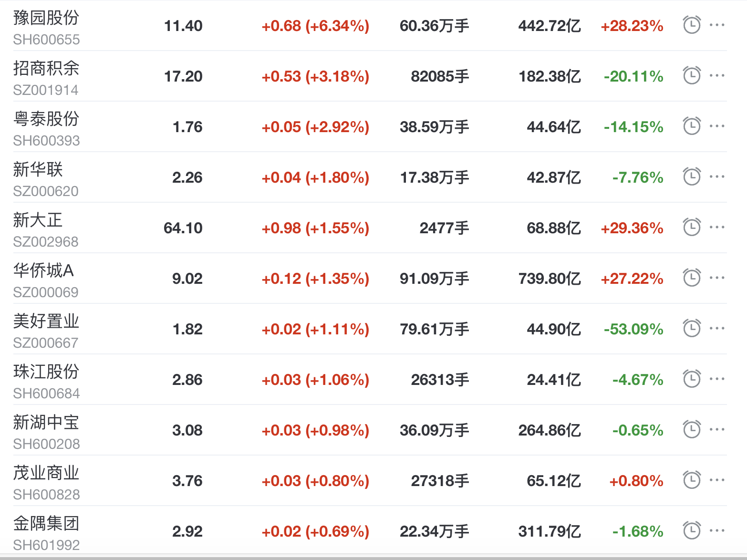Open stock 华侨城A
747x560 pixels.
coord(43,270)
